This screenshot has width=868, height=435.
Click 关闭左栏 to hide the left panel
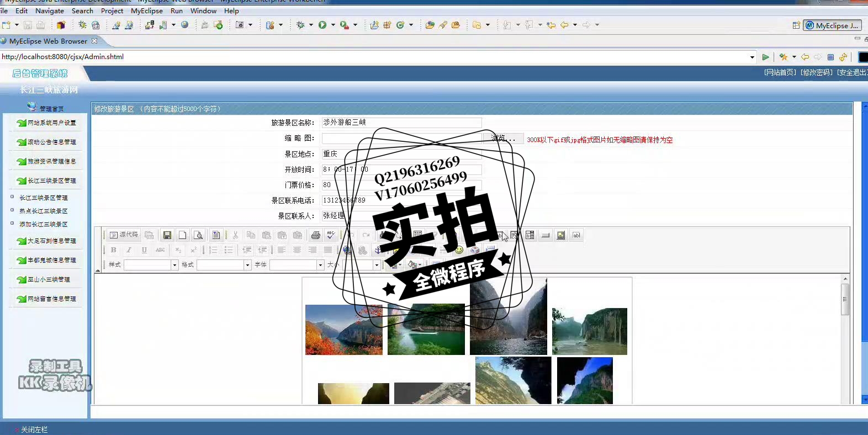(x=34, y=429)
